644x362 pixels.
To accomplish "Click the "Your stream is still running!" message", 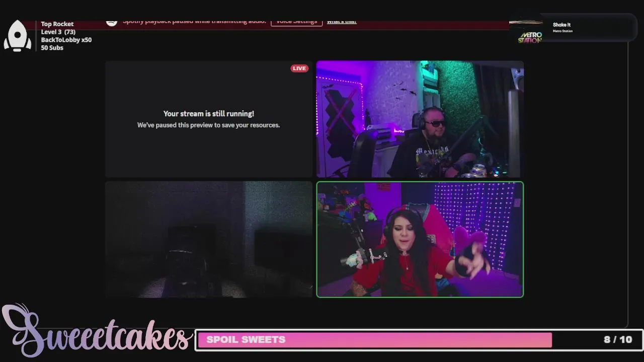I will coord(209,114).
